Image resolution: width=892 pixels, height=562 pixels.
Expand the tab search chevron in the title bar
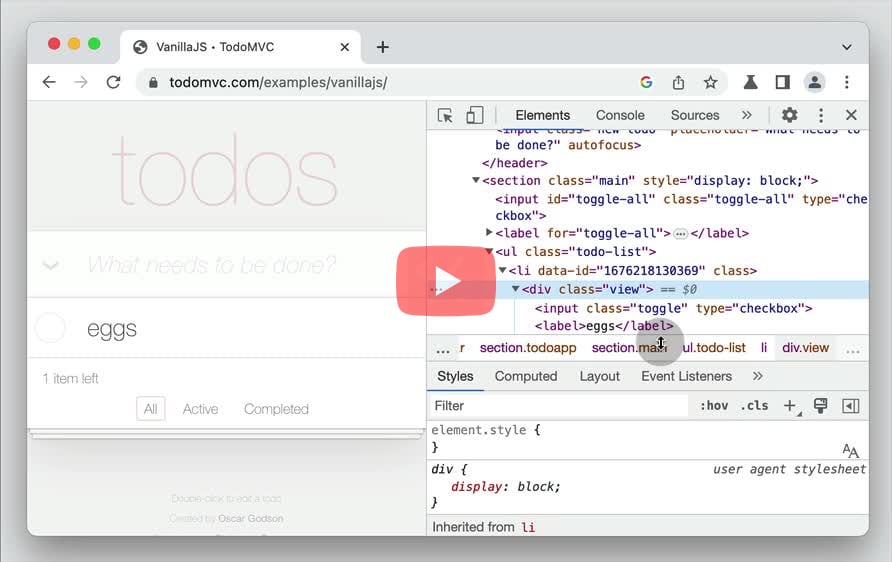pos(846,47)
